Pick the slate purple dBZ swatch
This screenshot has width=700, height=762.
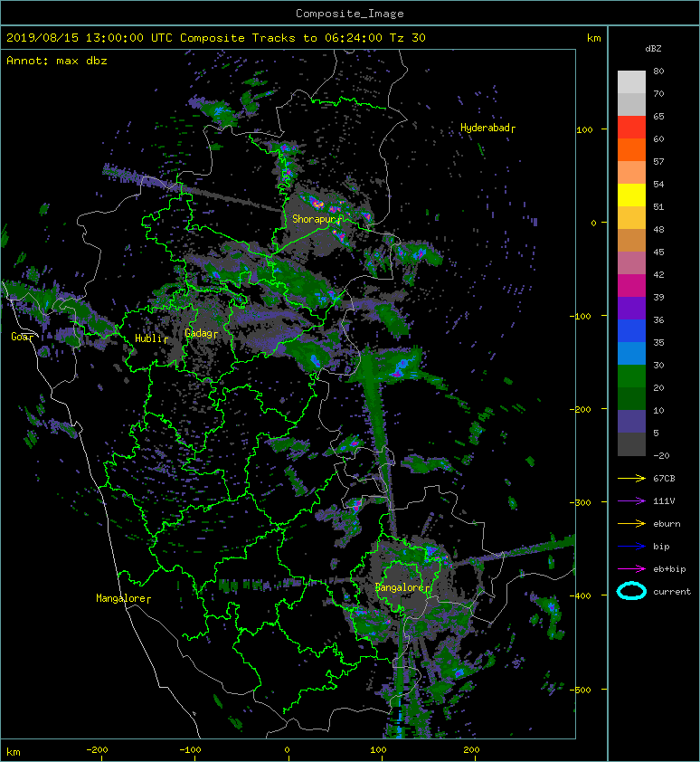(631, 422)
